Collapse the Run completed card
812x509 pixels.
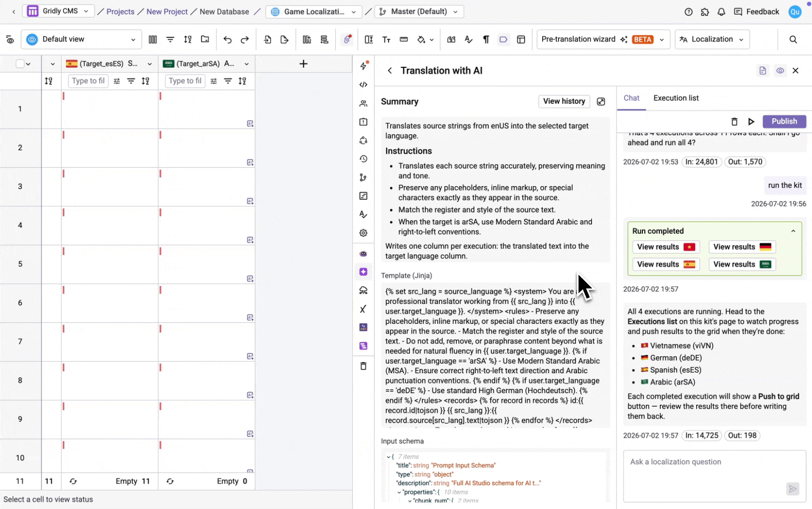pyautogui.click(x=793, y=231)
